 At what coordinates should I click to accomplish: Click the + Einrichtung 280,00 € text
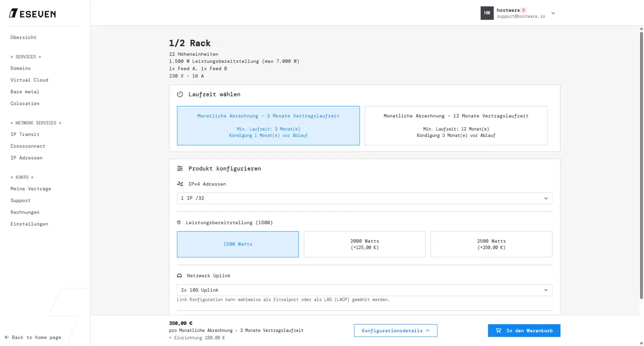click(x=197, y=338)
